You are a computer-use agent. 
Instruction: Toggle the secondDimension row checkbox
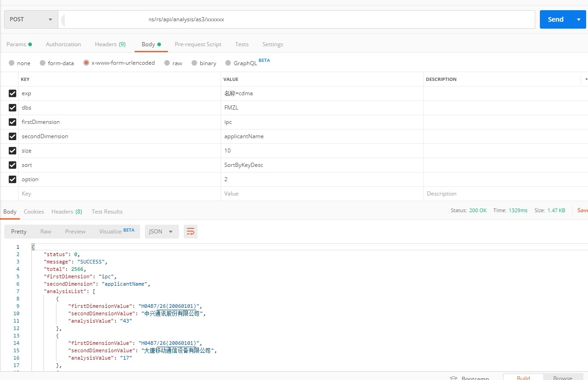(x=12, y=136)
